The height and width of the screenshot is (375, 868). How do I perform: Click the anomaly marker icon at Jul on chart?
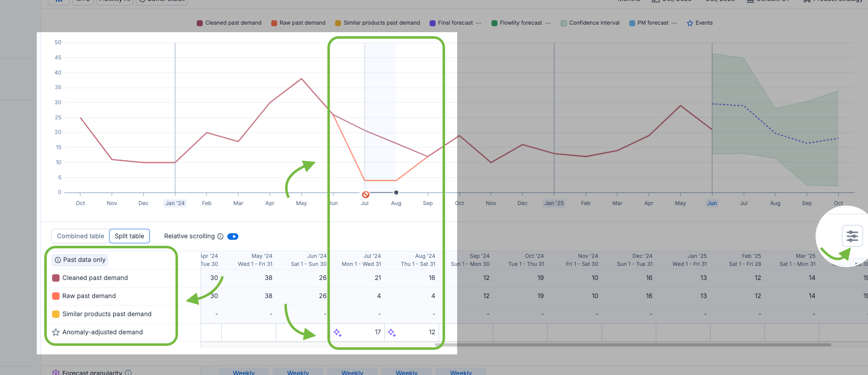point(366,194)
